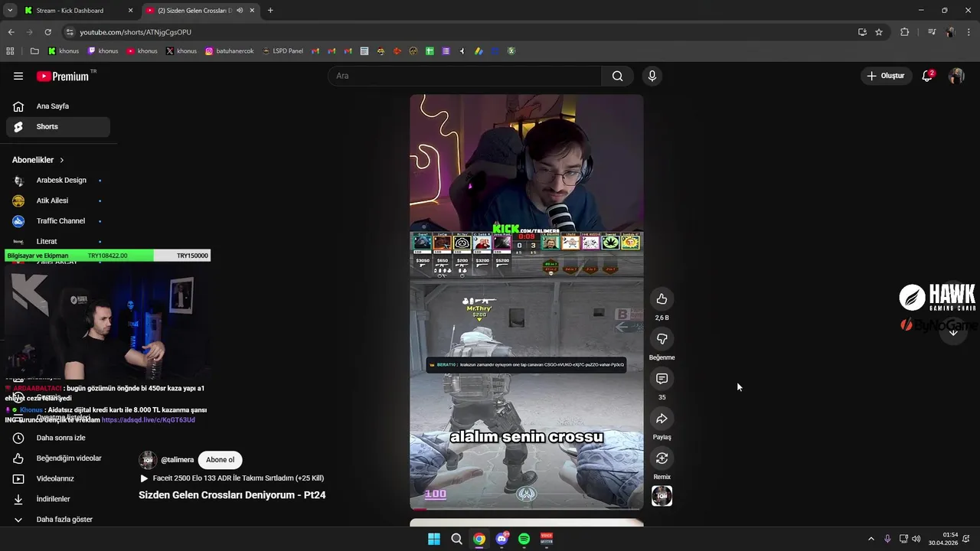The width and height of the screenshot is (980, 551).
Task: Like the Short with thumbs up
Action: [x=661, y=299]
